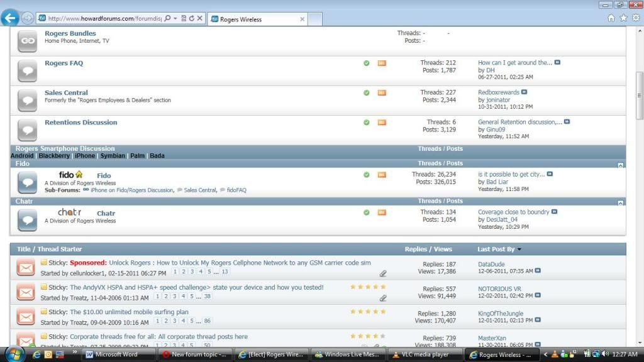Open the Favorites star icon
This screenshot has height=362, width=644.
(x=623, y=18)
